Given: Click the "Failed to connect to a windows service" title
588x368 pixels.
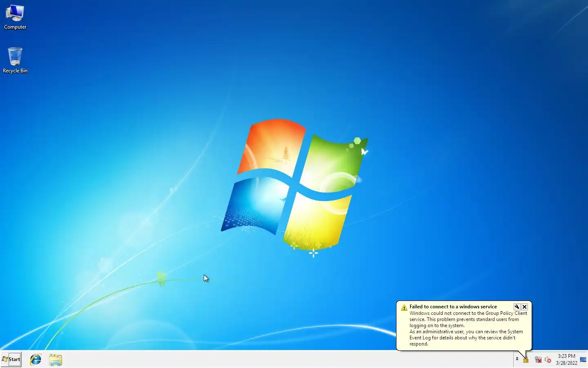Looking at the screenshot, I should 453,307.
